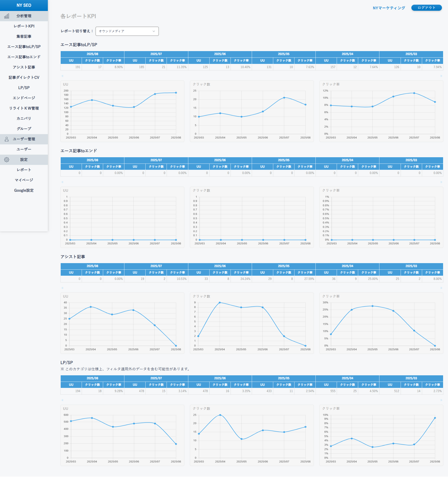
Task: Click the user icon beside ユーザー管理
Action: click(x=7, y=139)
